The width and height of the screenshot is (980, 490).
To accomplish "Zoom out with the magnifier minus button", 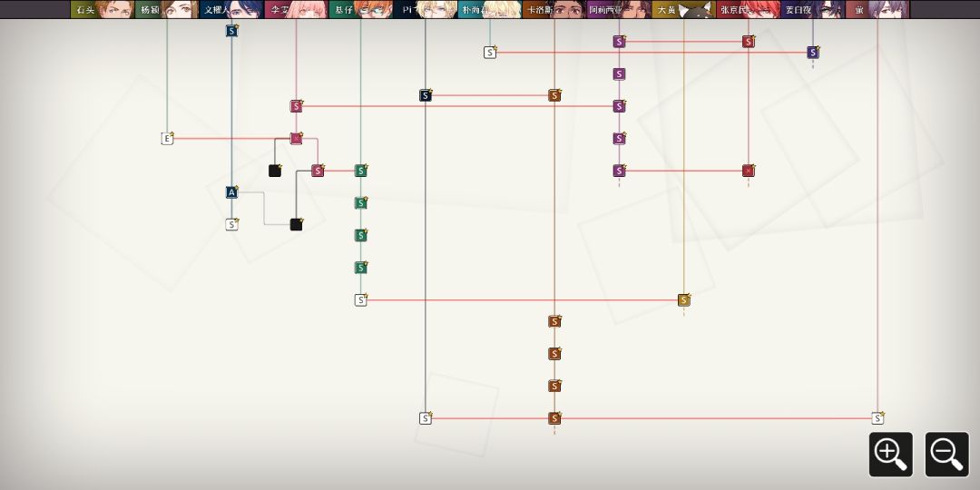I will point(946,455).
